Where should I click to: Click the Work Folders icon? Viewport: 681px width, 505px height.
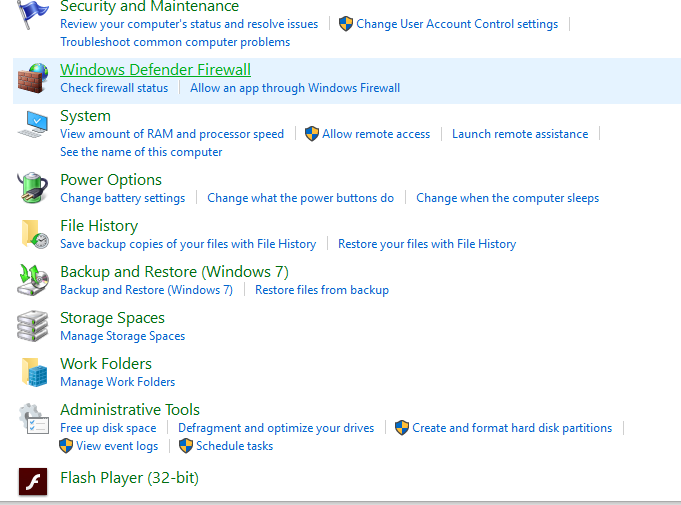coord(34,372)
